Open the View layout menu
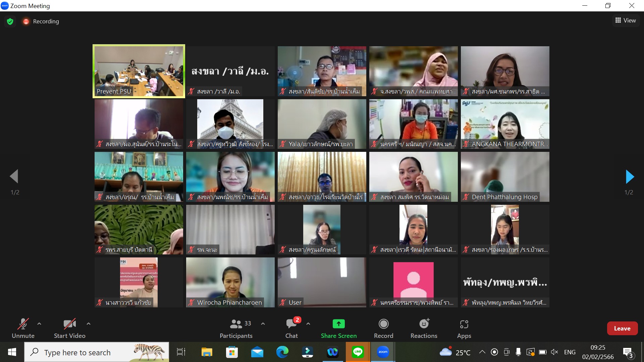Viewport: 644px width, 362px height. [x=626, y=20]
